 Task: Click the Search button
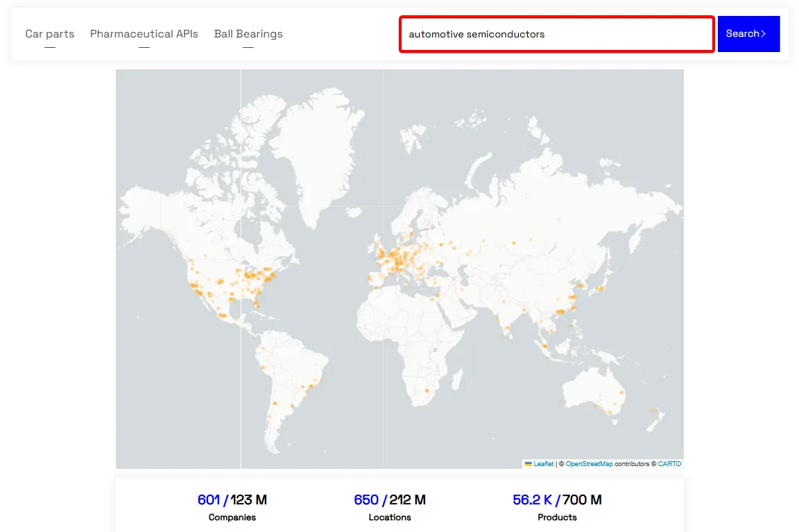coord(748,33)
